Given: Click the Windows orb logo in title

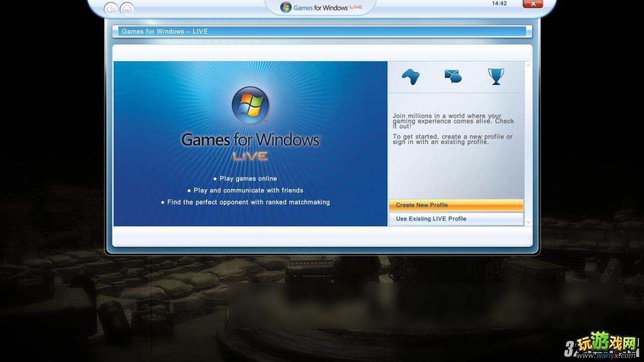Looking at the screenshot, I should coord(286,8).
